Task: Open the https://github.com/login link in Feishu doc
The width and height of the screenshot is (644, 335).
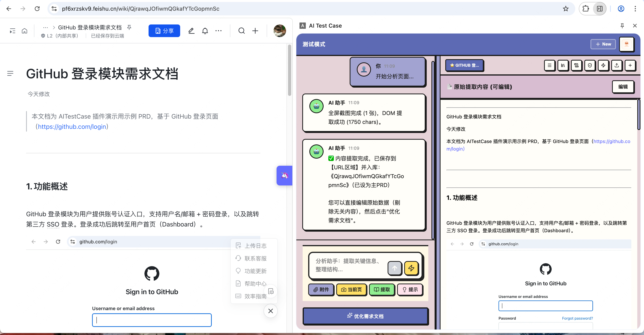Action: pos(72,126)
